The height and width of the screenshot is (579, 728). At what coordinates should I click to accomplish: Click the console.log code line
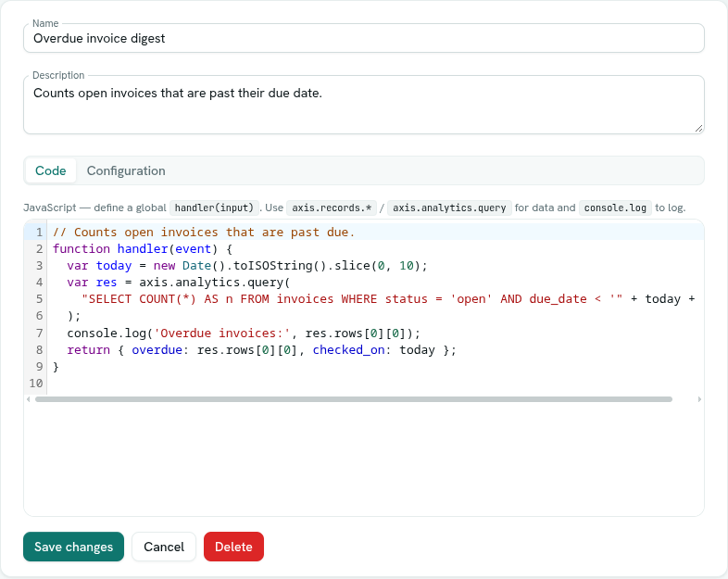coord(244,333)
